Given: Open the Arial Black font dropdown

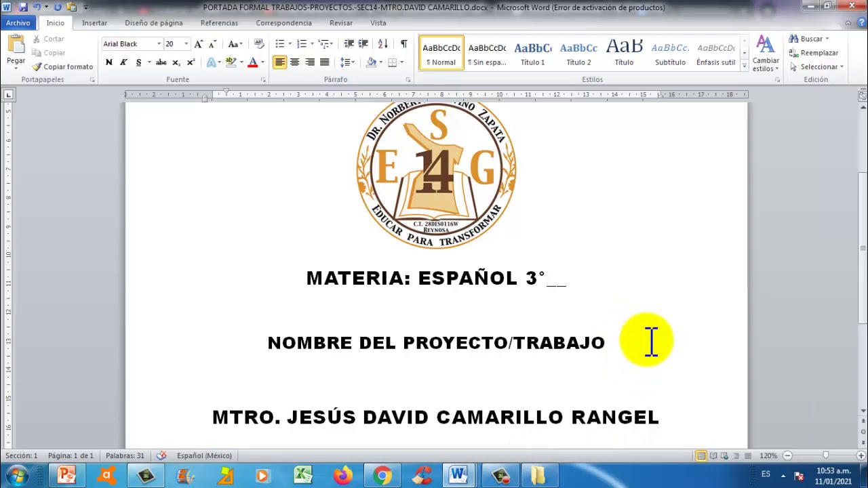Looking at the screenshot, I should coord(158,43).
